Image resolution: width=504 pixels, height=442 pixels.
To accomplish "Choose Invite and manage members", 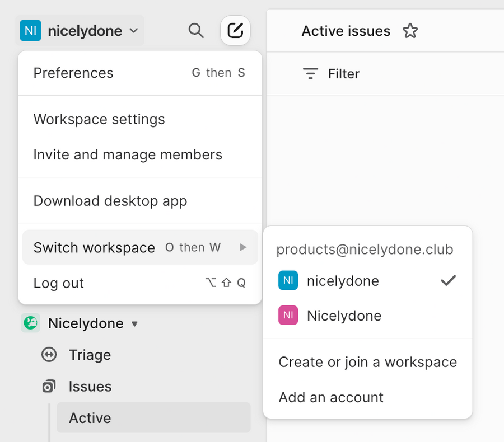I will tap(127, 154).
